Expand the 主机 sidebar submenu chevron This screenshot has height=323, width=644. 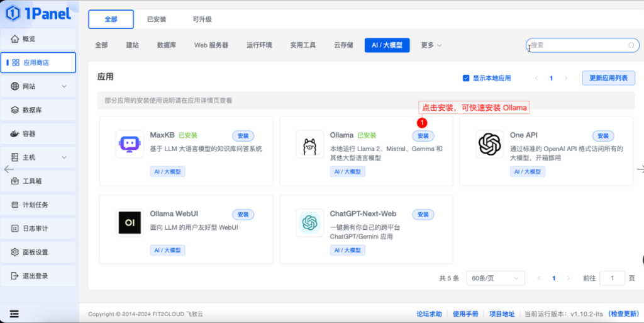pos(64,157)
